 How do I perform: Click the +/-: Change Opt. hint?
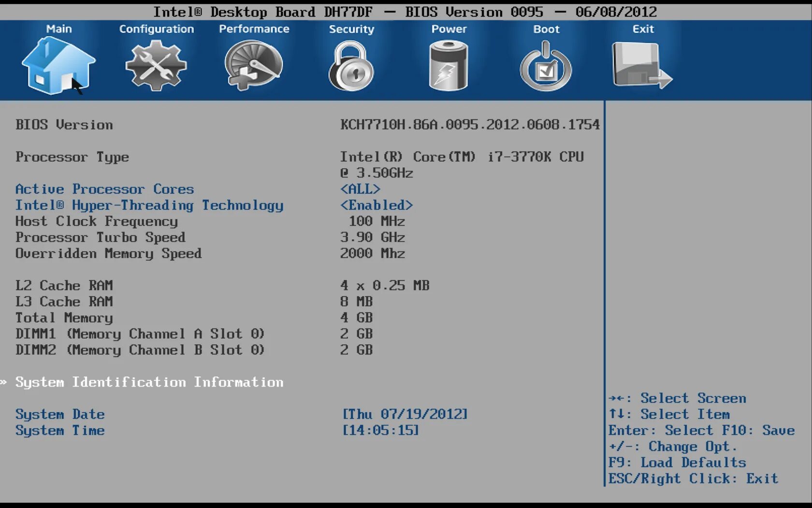tap(673, 447)
